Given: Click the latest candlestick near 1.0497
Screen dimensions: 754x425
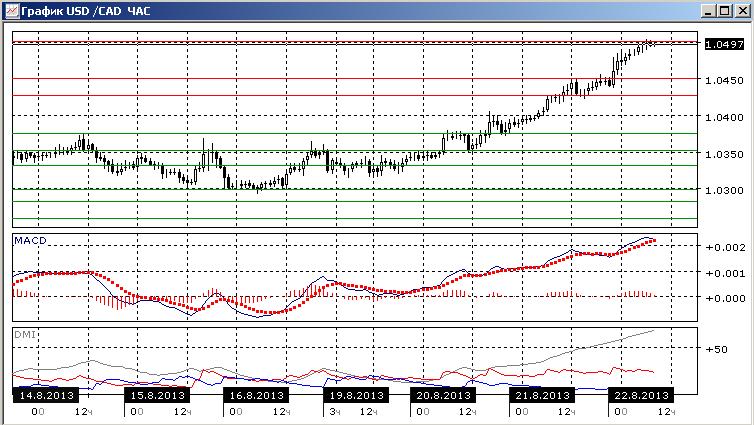Looking at the screenshot, I should 654,44.
